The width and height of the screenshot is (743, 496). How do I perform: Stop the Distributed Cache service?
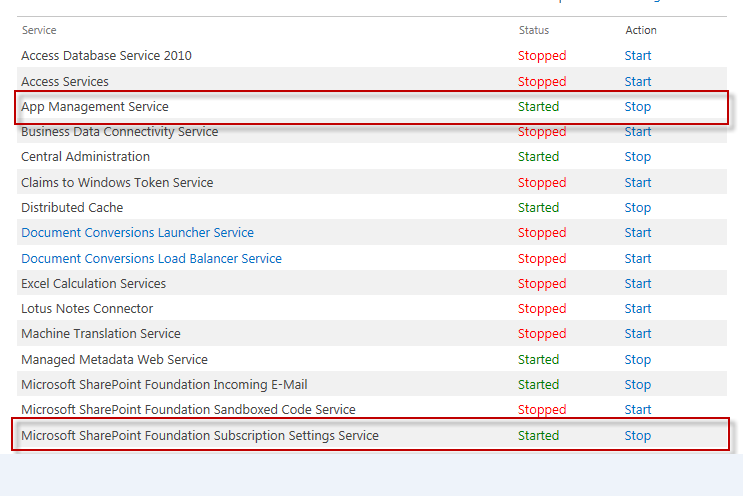click(638, 208)
